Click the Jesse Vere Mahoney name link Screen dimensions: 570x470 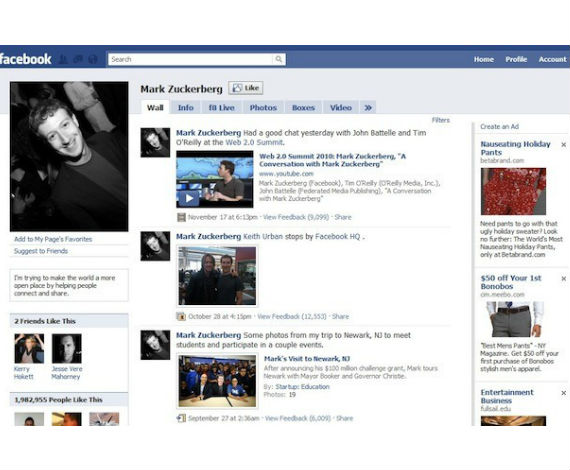click(x=67, y=373)
